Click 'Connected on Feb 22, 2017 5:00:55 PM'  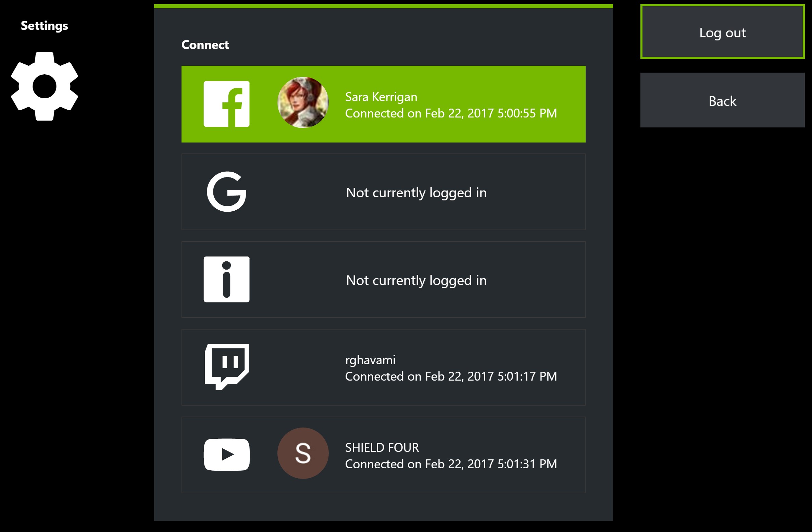451,113
